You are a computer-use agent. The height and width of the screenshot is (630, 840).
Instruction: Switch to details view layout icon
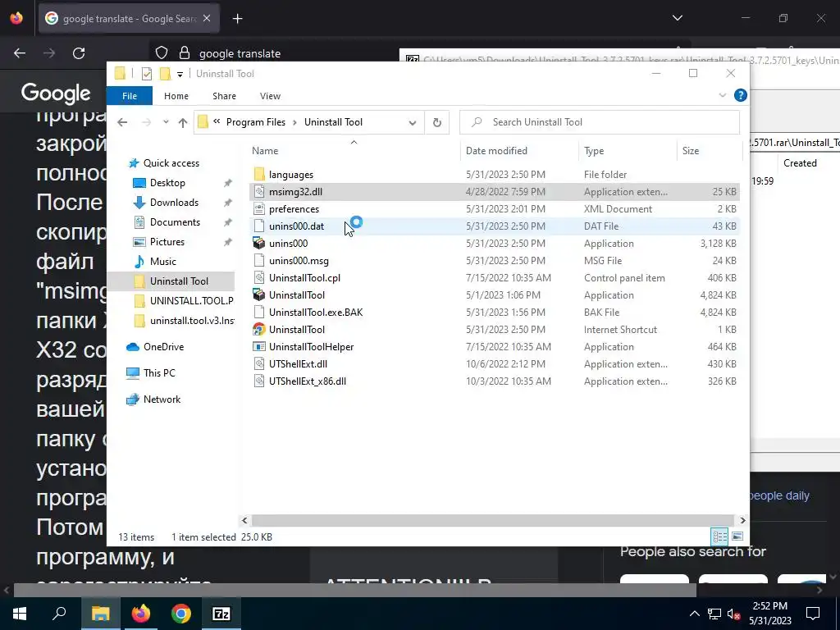tap(719, 536)
